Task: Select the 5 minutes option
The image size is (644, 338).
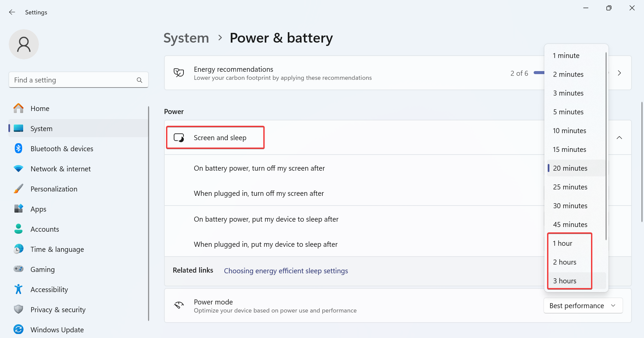Action: click(577, 112)
